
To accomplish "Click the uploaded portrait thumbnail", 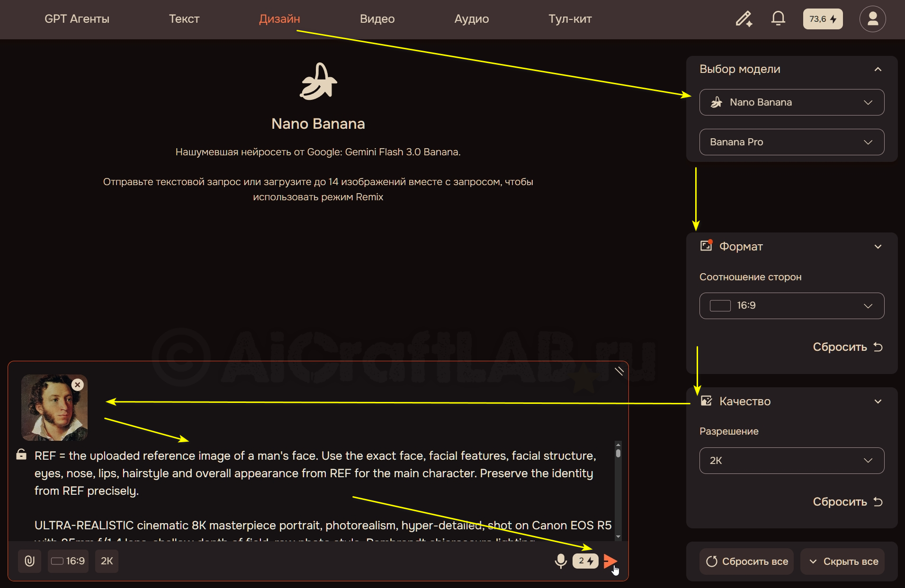I will [x=54, y=408].
